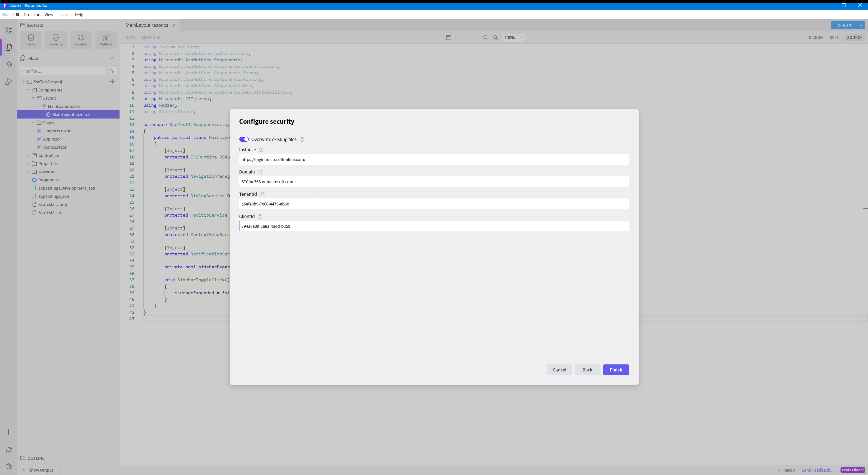This screenshot has width=868, height=475.
Task: Select appsettings.json in file tree
Action: 54,196
